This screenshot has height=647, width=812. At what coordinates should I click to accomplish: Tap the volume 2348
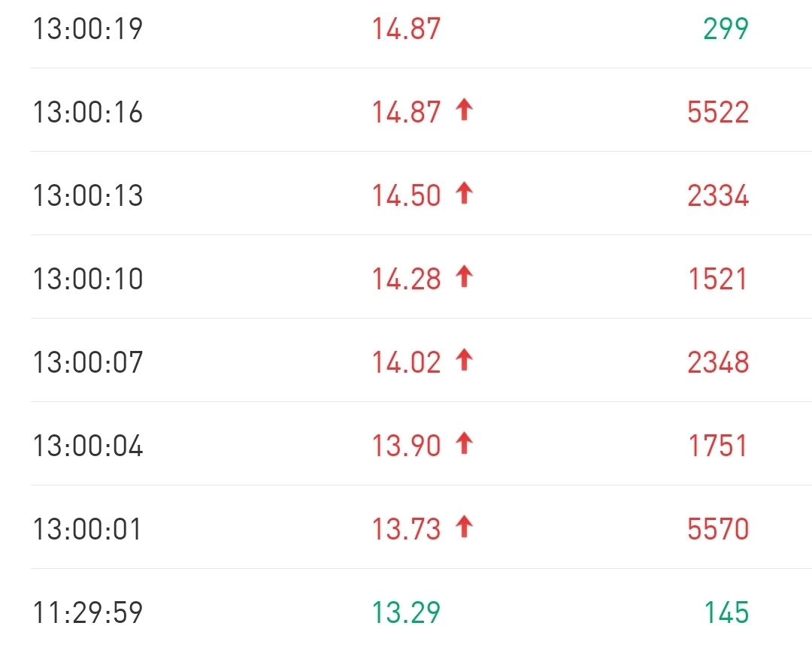718,363
